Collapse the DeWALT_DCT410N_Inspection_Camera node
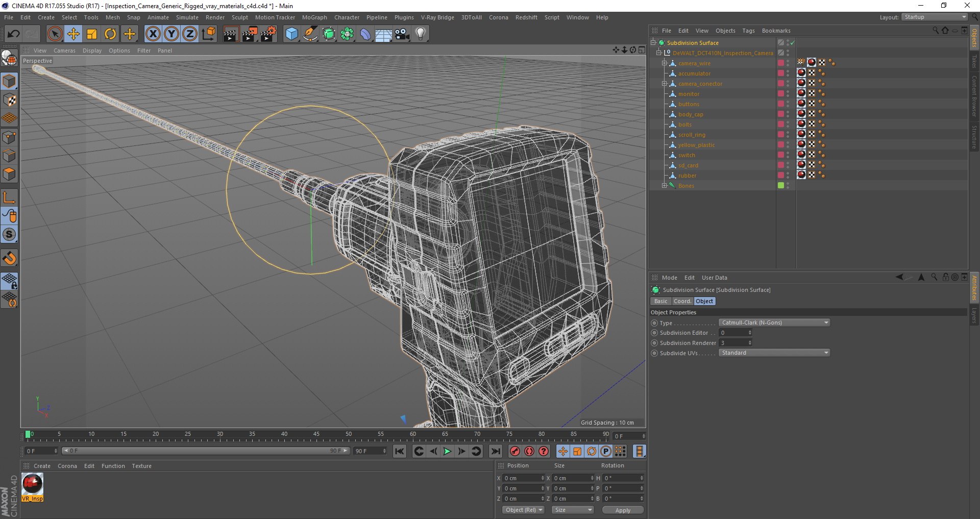 click(658, 53)
